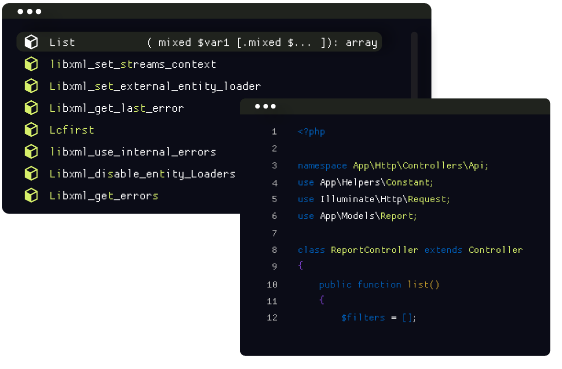Click cube icon beside Libxml_set_external_entity_loader
The width and height of the screenshot is (562, 369).
(x=32, y=86)
